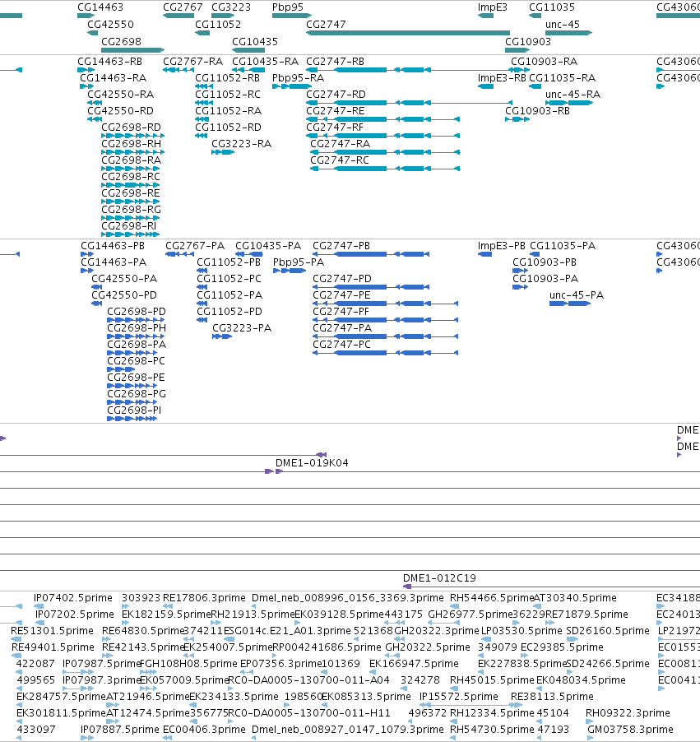This screenshot has width=700, height=742.
Task: Select BAC clone DME1-012C19 label
Action: click(439, 577)
